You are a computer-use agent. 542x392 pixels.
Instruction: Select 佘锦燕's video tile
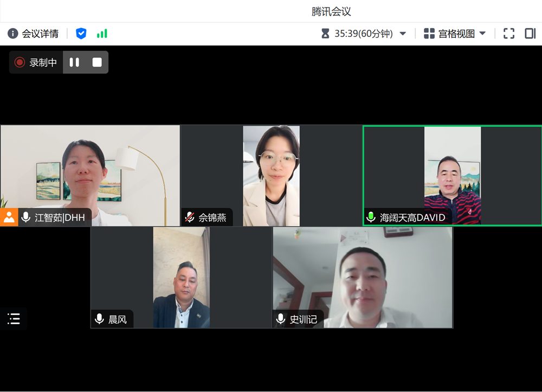[272, 176]
